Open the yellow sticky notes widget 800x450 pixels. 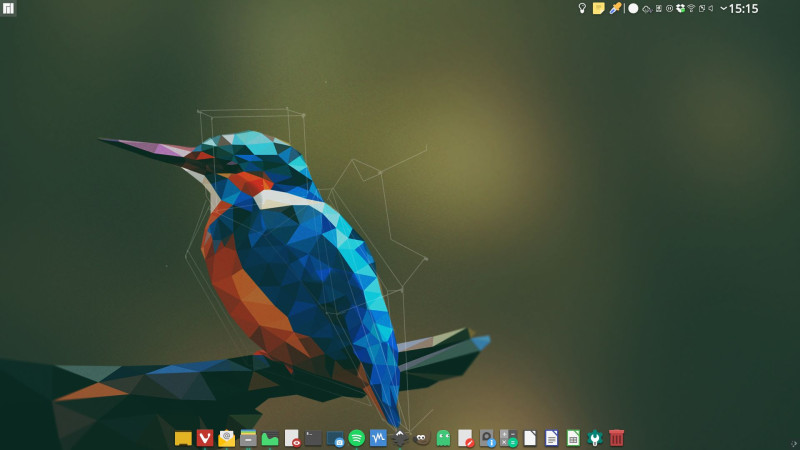[598, 8]
